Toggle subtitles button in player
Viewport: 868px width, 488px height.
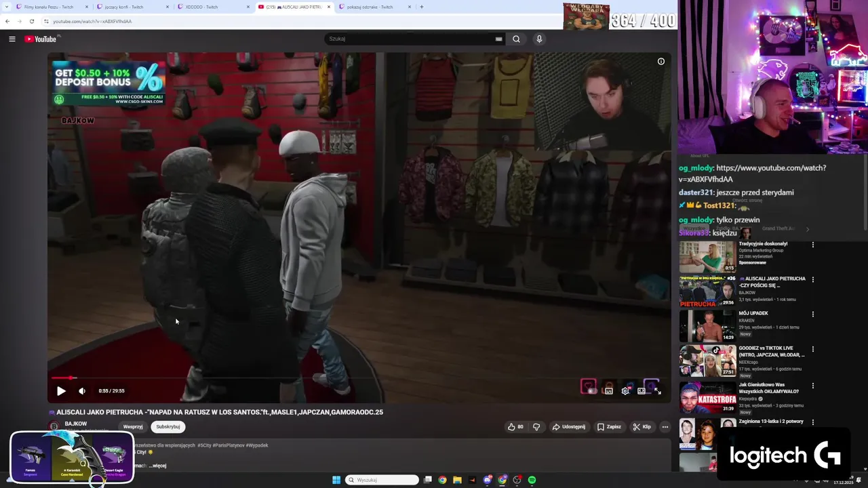pyautogui.click(x=609, y=391)
